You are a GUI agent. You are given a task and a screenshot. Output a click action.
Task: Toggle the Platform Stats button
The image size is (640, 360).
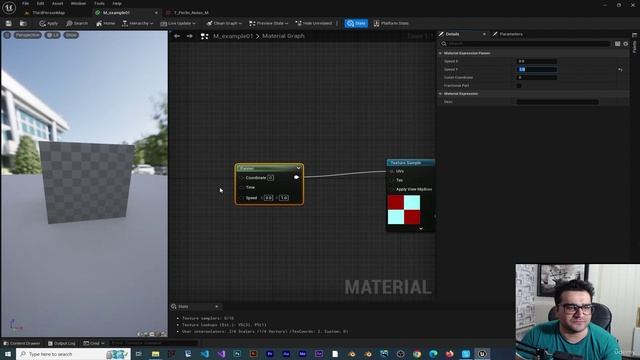[x=391, y=23]
